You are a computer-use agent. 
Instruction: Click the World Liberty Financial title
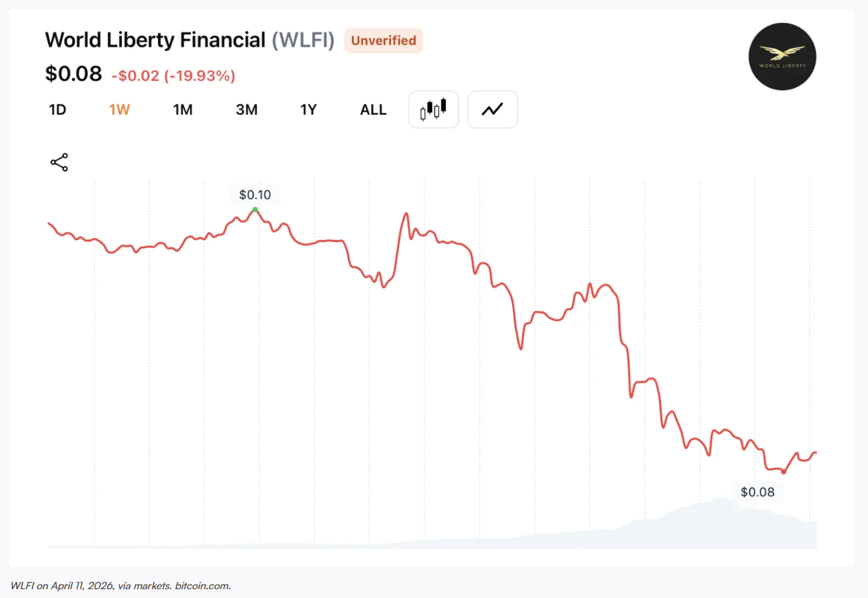coord(155,40)
